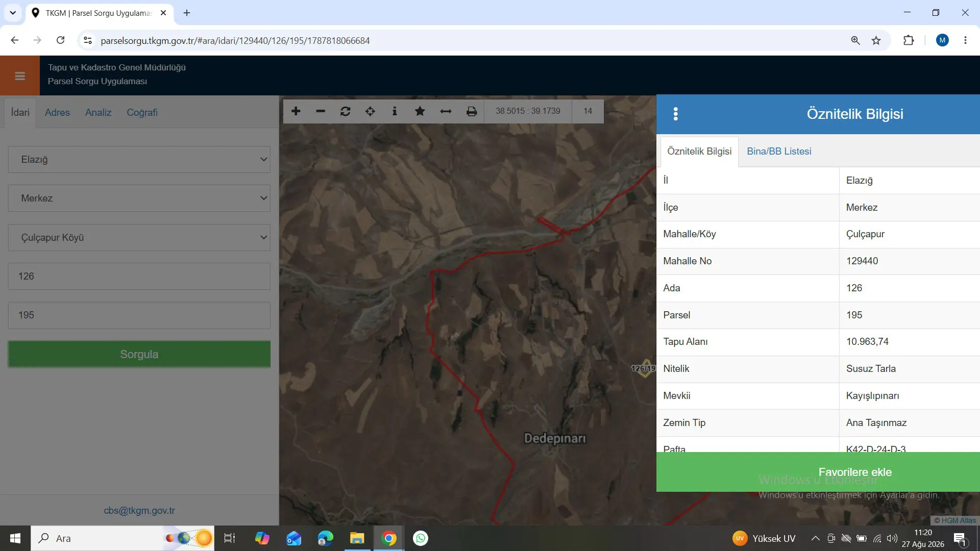Screen dimensions: 980x551
Task: Switch to the Coğrafi tab
Action: tap(142, 112)
